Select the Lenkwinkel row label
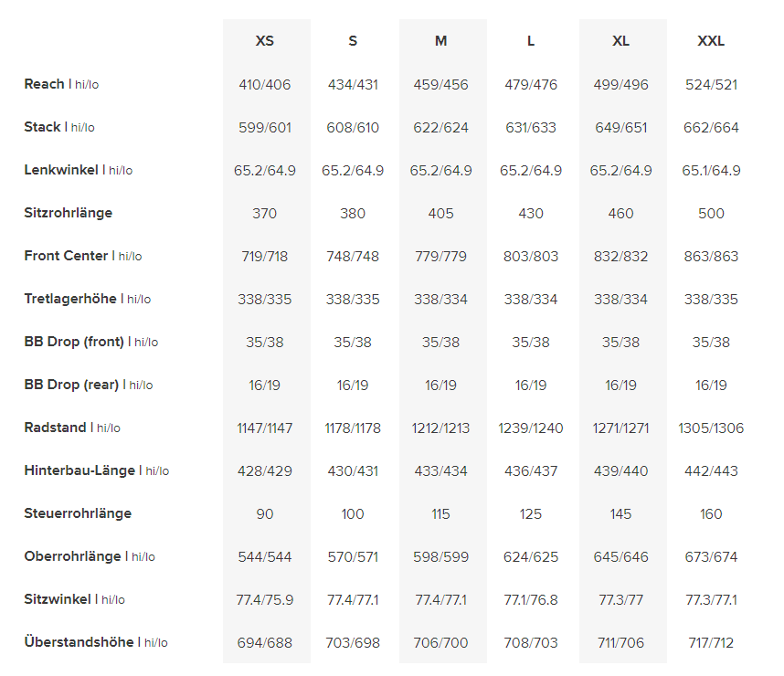The image size is (784, 676). 62,170
